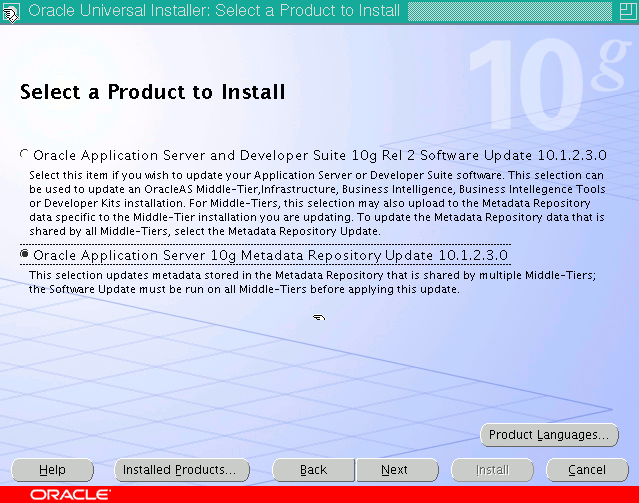The width and height of the screenshot is (639, 503).
Task: Select the Metadata Repository Update radio button
Action: (24, 254)
